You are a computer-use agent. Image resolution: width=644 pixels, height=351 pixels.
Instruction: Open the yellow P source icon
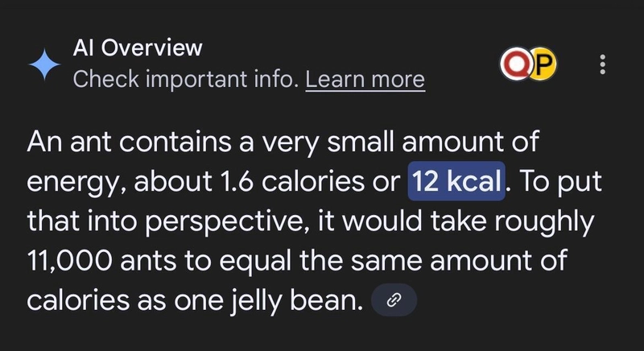tap(543, 64)
